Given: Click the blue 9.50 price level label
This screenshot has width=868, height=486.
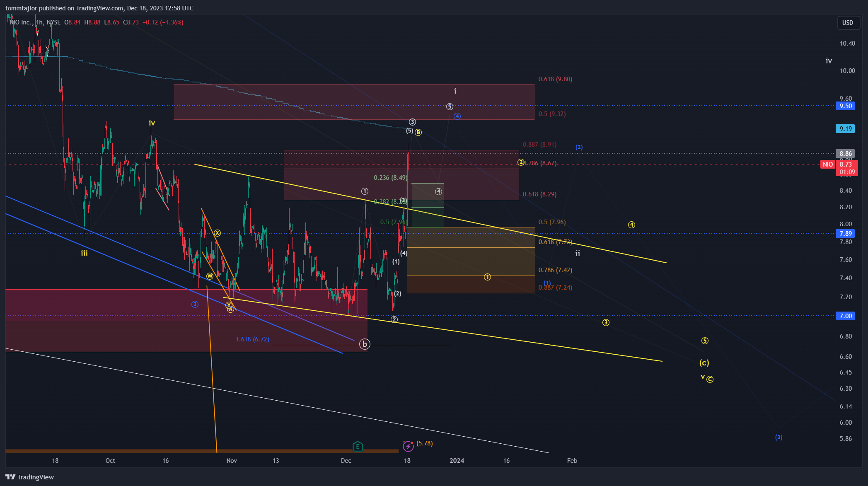Looking at the screenshot, I should point(846,106).
